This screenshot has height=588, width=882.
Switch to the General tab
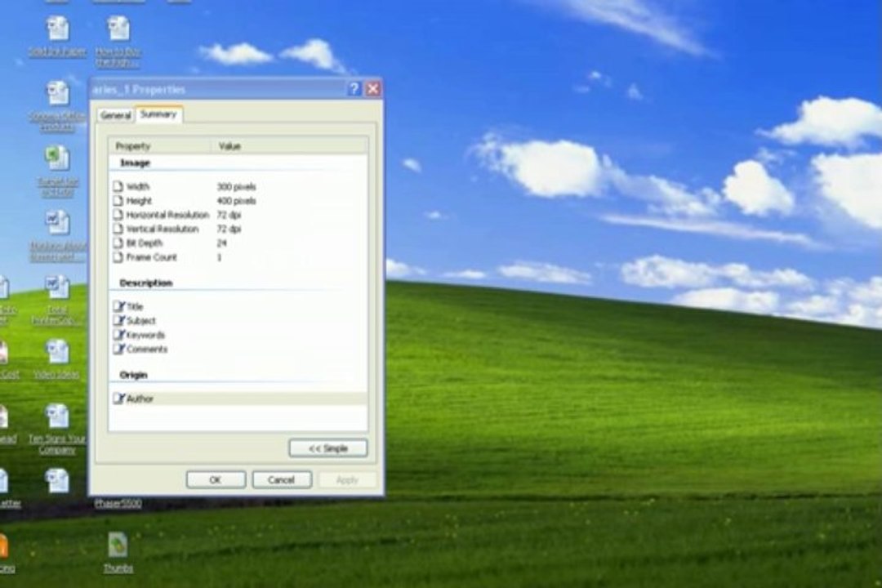[116, 115]
